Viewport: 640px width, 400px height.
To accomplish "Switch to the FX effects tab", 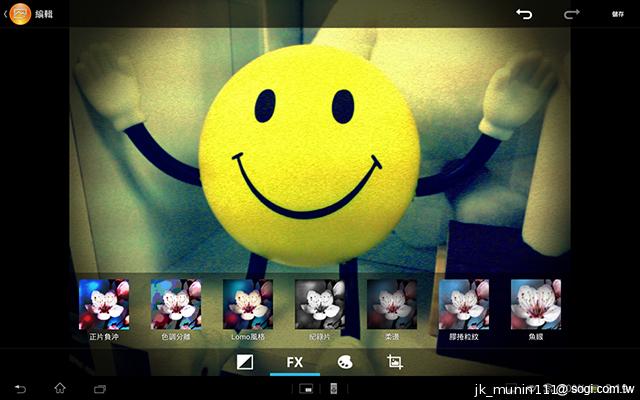I will [295, 361].
